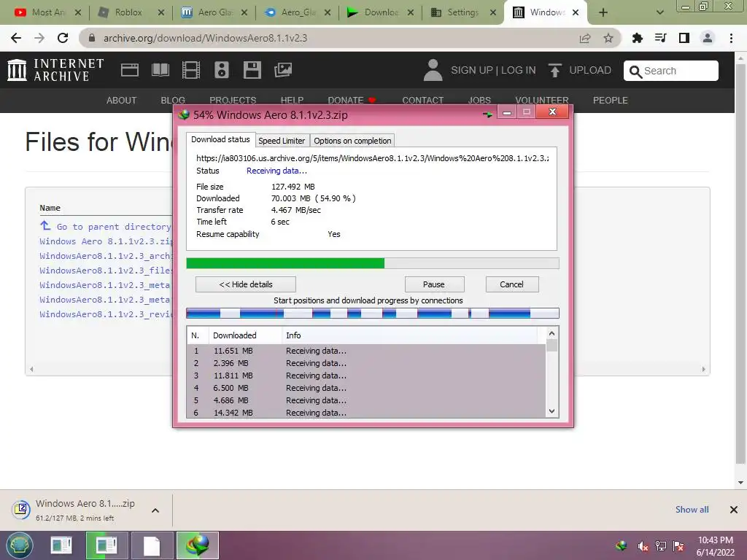This screenshot has height=560, width=747.
Task: Click the volume muted tray icon
Action: point(643,546)
